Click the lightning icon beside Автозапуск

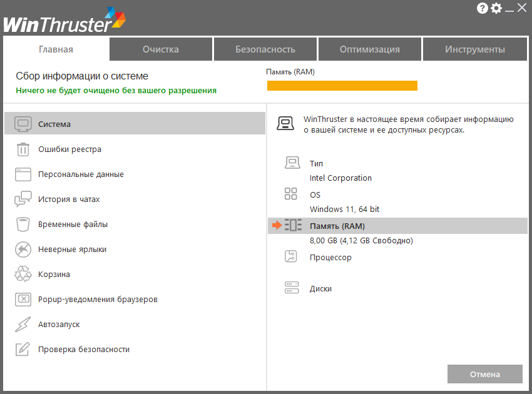click(x=23, y=324)
